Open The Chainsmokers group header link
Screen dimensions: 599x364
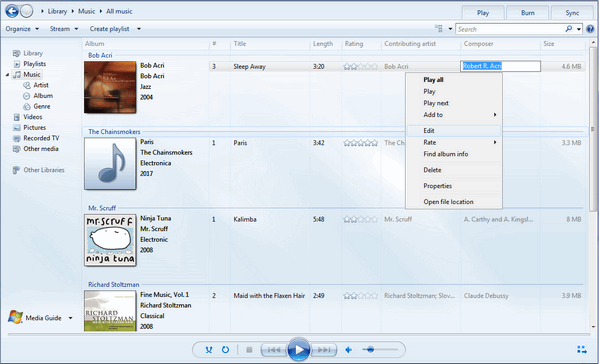[114, 132]
